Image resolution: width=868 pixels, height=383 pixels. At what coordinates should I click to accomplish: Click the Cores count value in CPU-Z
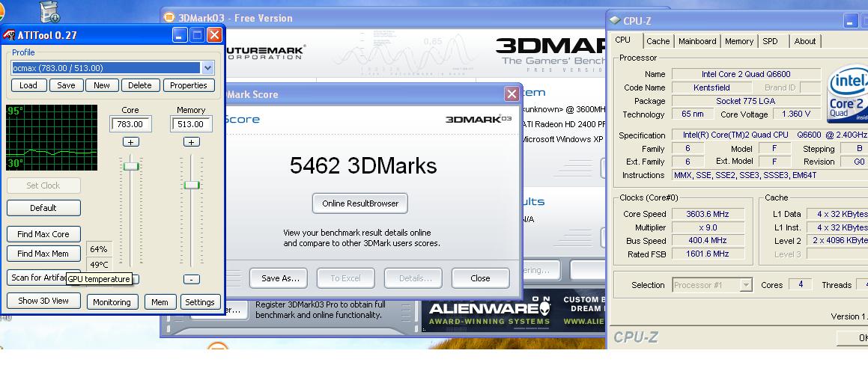(x=800, y=284)
